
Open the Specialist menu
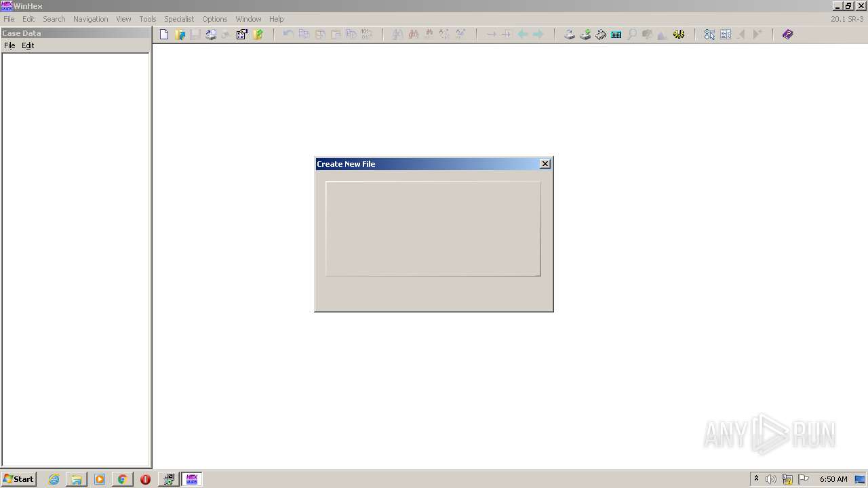point(179,19)
